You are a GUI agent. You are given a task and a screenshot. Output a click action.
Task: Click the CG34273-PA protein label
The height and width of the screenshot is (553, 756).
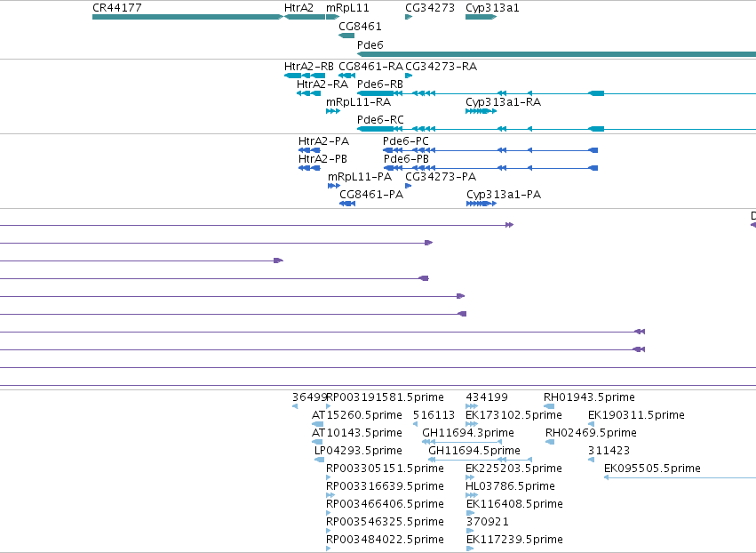click(x=441, y=177)
